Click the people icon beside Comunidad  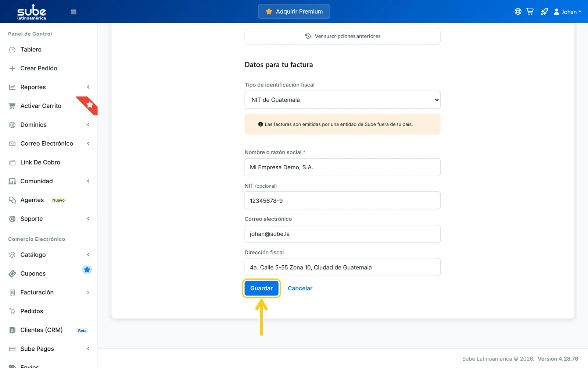tap(12, 181)
